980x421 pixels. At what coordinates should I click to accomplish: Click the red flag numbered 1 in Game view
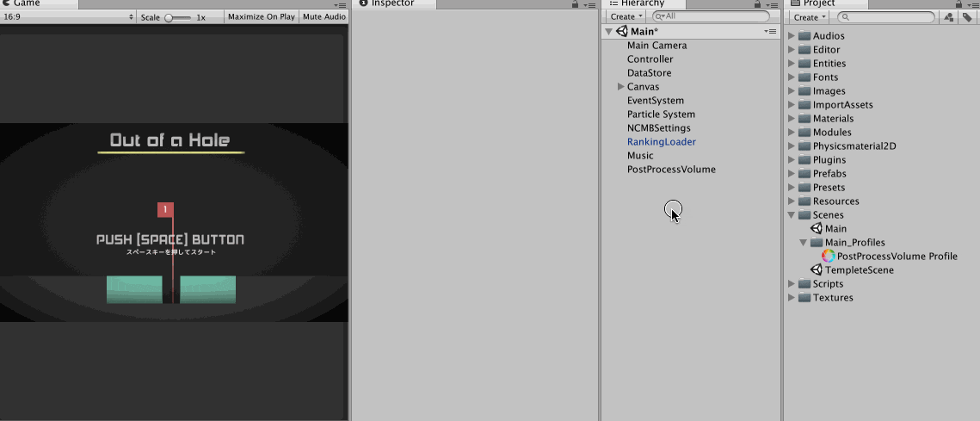point(165,209)
